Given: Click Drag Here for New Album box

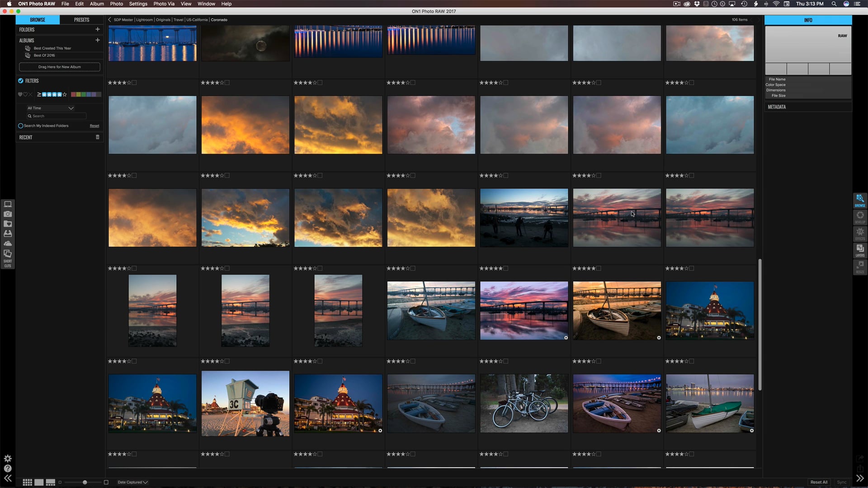Looking at the screenshot, I should pos(60,67).
